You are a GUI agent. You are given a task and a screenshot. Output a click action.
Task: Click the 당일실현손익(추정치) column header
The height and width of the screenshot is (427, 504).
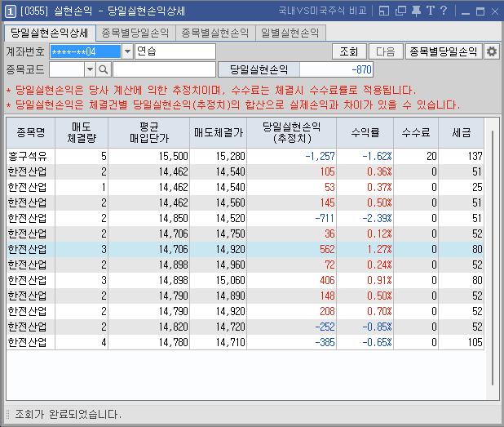(292, 132)
